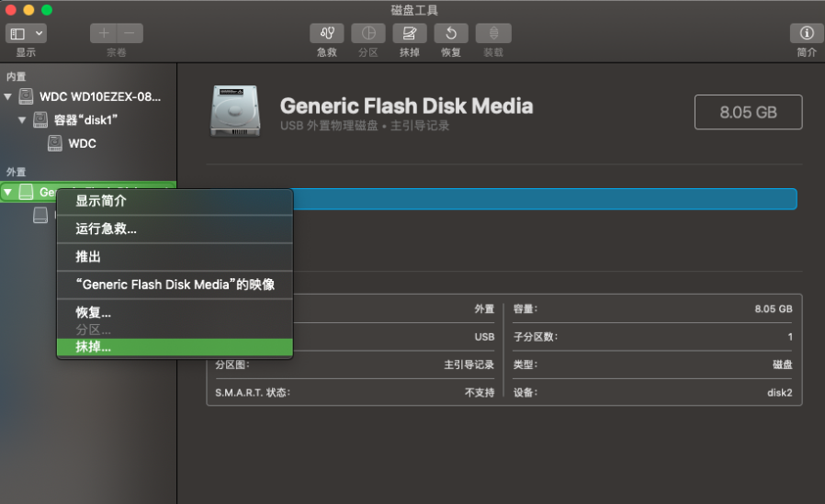Choose 显示简介 from the context menu
Image resolution: width=825 pixels, height=504 pixels.
coord(175,201)
